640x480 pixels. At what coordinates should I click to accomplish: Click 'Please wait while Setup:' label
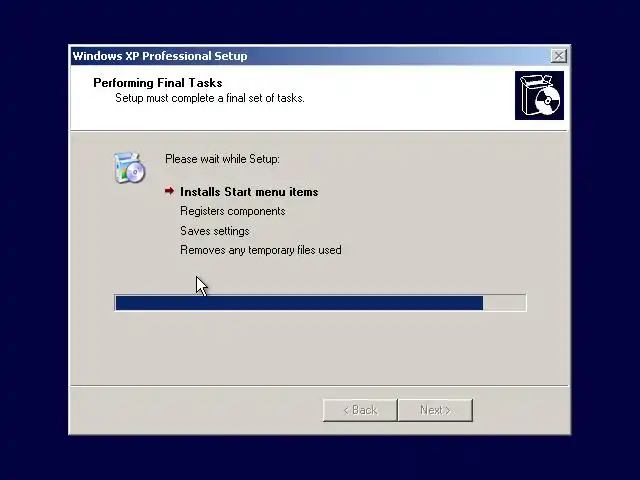click(222, 159)
